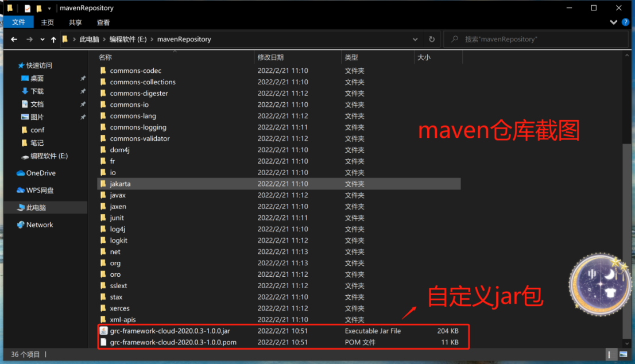This screenshot has height=364, width=635.
Task: Select the commons-collections folder icon
Action: pos(103,82)
